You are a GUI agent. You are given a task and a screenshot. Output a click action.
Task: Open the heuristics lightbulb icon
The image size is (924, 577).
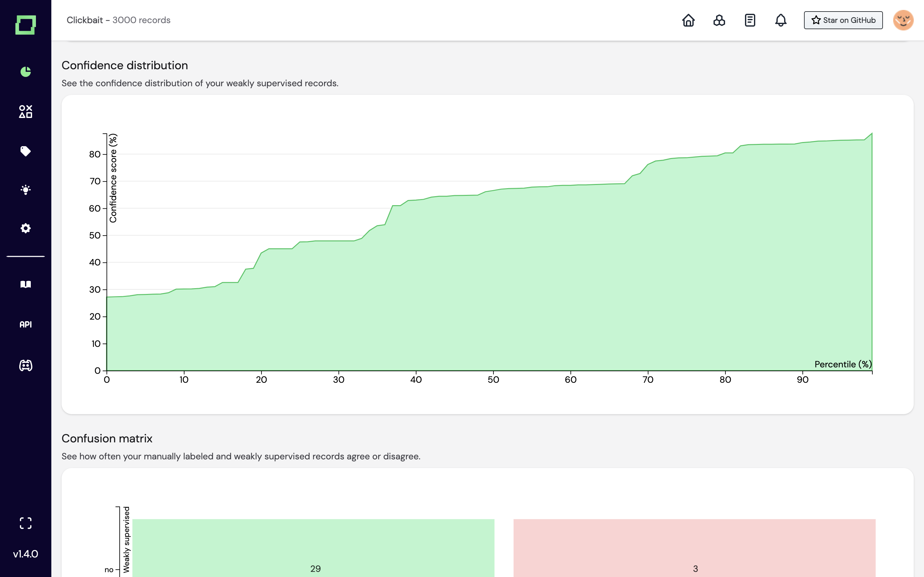(26, 190)
